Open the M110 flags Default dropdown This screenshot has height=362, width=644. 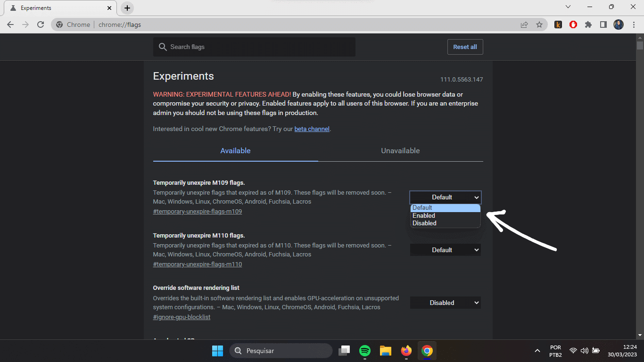pos(446,250)
